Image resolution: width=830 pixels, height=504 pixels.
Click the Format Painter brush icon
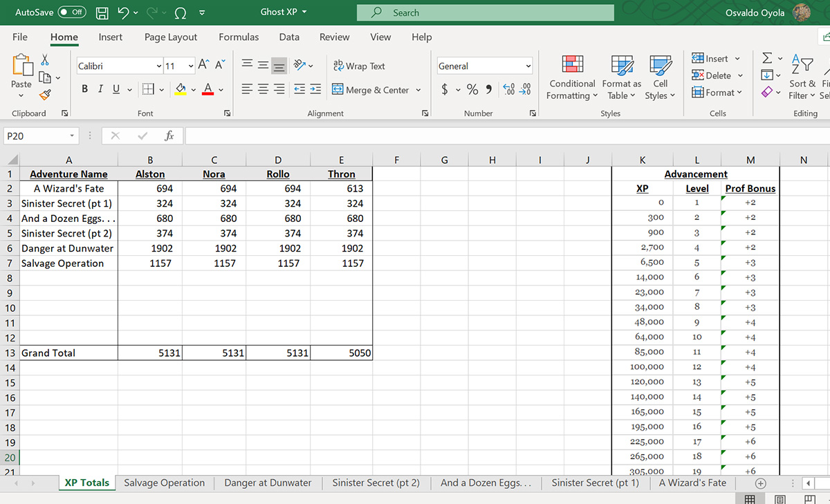tap(45, 95)
